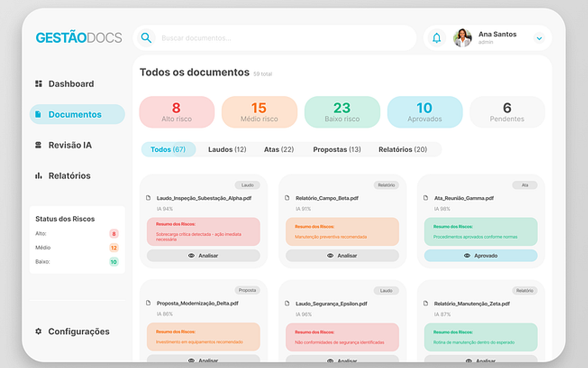The image size is (588, 368).
Task: Filter by the Alto risco card
Action: [176, 112]
